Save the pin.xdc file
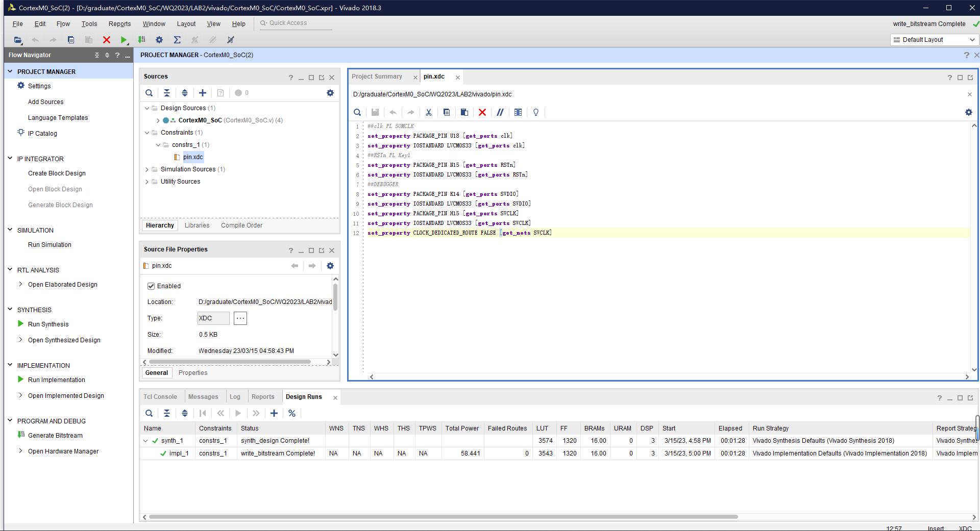980x531 pixels. (375, 112)
